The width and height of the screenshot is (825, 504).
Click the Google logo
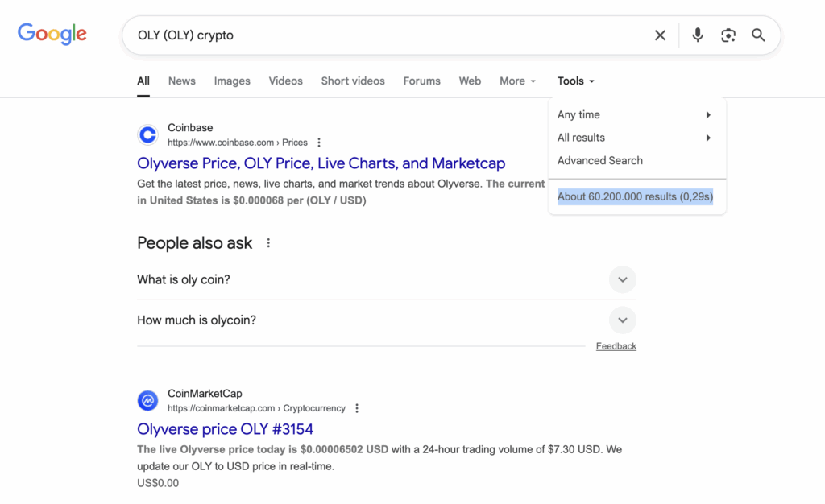(52, 34)
